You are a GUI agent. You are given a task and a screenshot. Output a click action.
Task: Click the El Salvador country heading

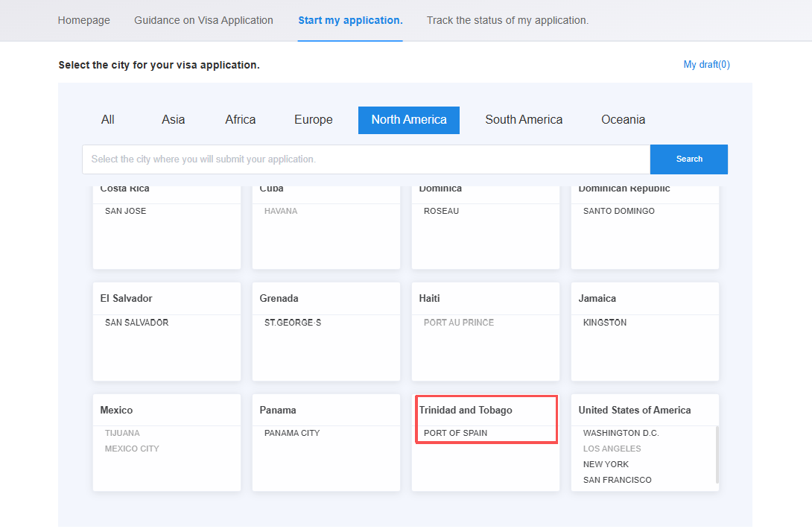pyautogui.click(x=127, y=298)
